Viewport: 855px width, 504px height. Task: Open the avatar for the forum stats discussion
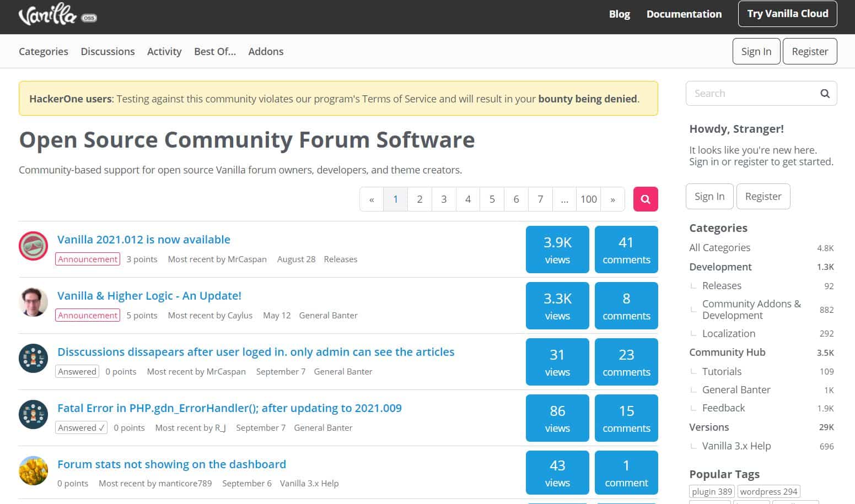tap(33, 471)
